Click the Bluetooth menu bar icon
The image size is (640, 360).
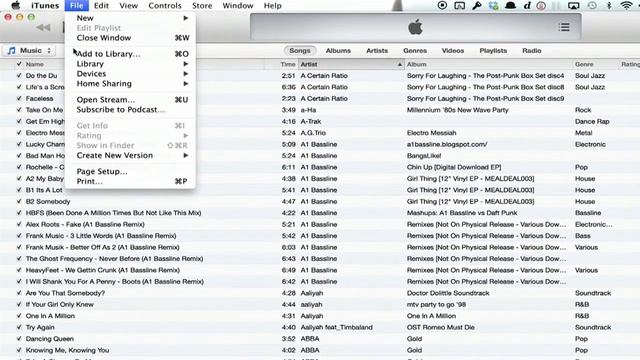pyautogui.click(x=609, y=5)
